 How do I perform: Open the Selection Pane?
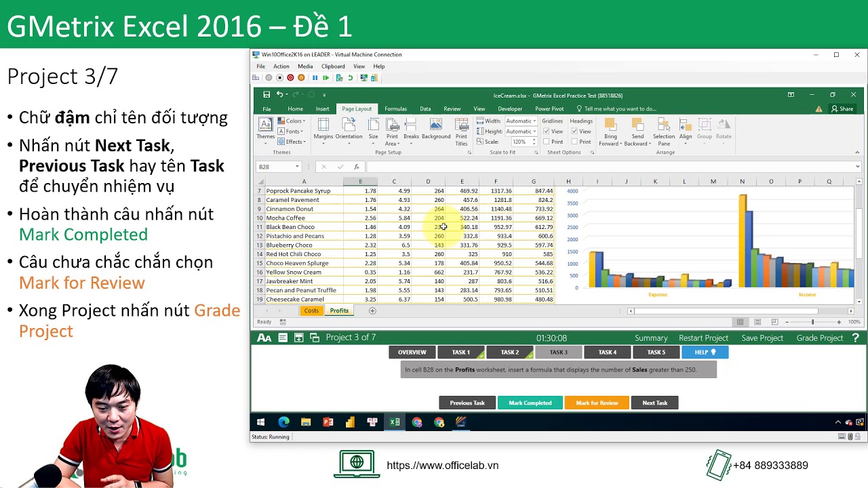click(x=664, y=131)
